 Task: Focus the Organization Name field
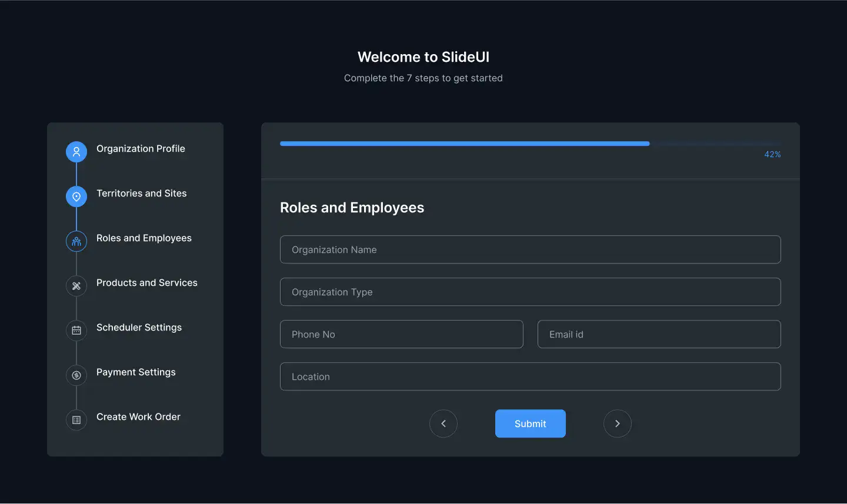pos(531,249)
